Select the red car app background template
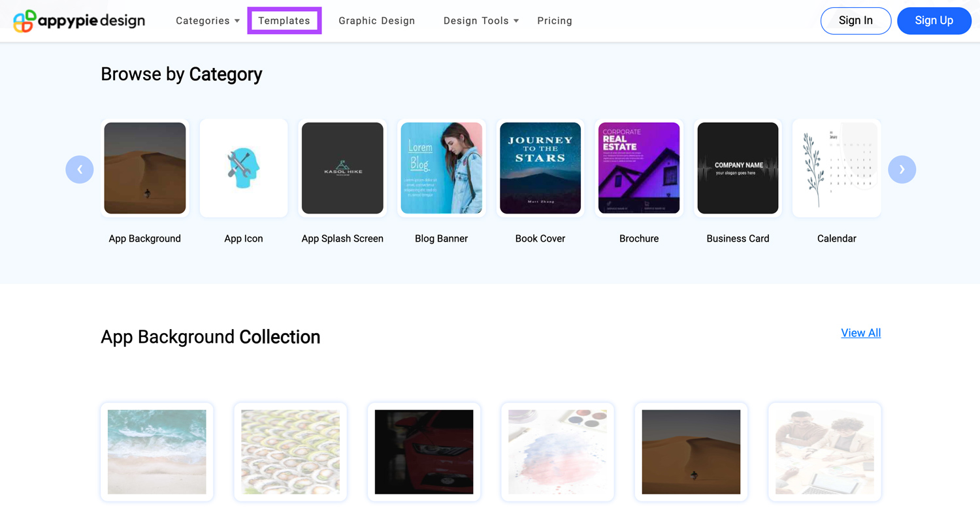 pyautogui.click(x=424, y=452)
